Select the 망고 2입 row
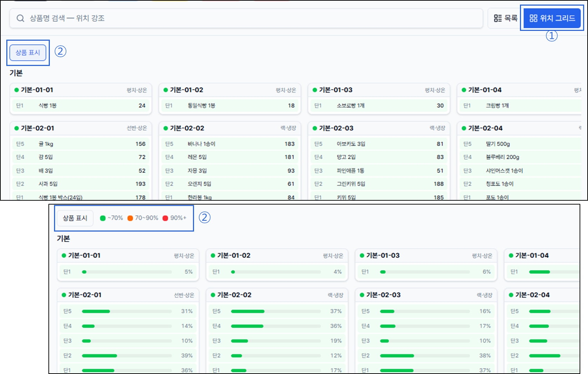This screenshot has width=588, height=374. tap(379, 157)
